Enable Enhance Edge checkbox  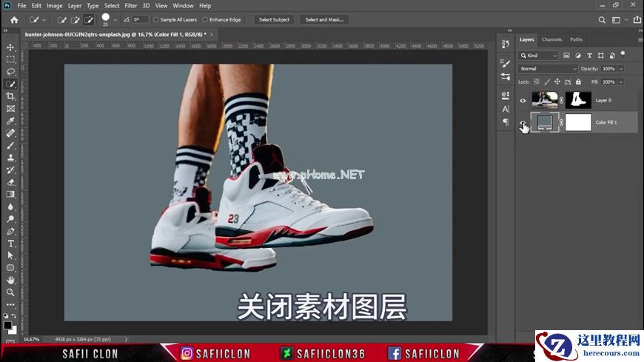click(205, 20)
